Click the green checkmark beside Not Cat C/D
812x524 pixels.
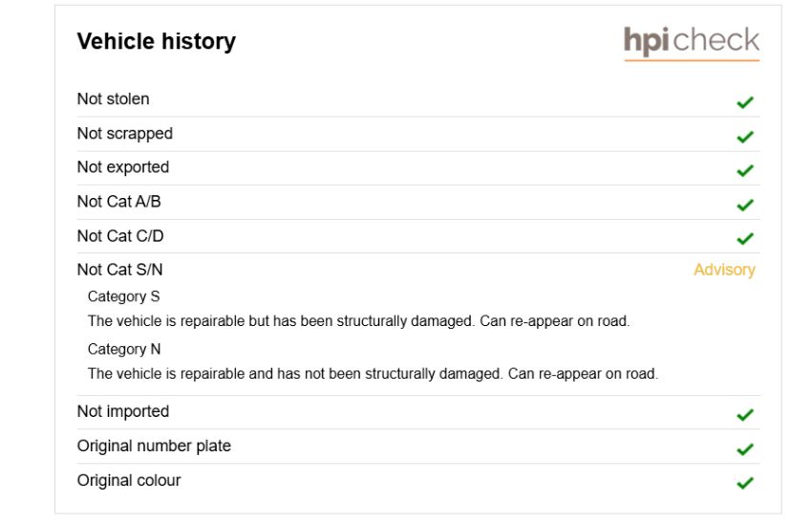(745, 238)
